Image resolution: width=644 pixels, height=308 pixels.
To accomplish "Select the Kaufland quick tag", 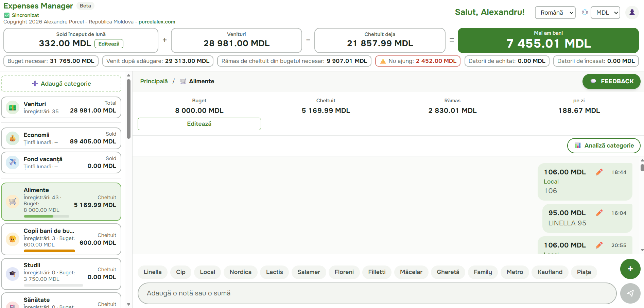I will point(550,272).
